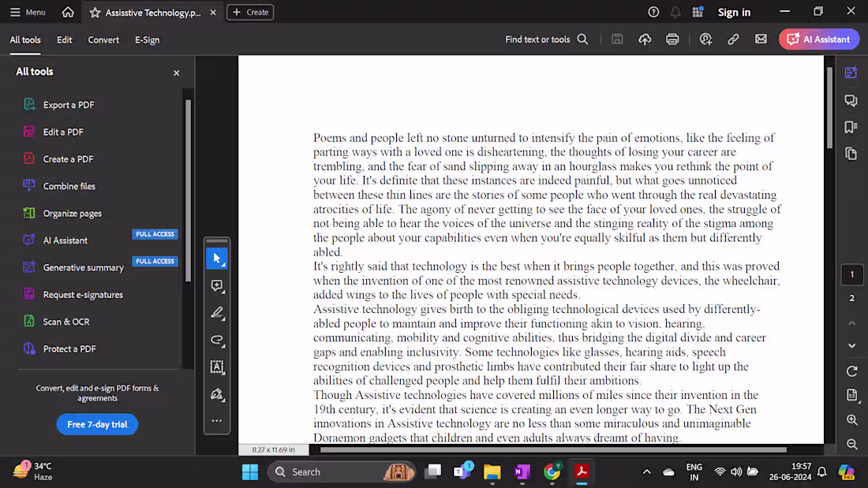Screen dimensions: 868x488
Task: Expand the more annotation tools flyout
Action: point(217,421)
